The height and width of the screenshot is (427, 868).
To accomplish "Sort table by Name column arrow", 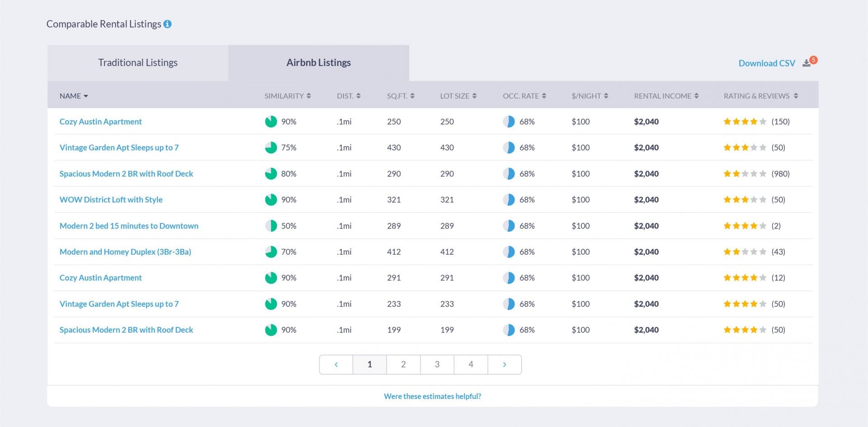I will point(85,96).
